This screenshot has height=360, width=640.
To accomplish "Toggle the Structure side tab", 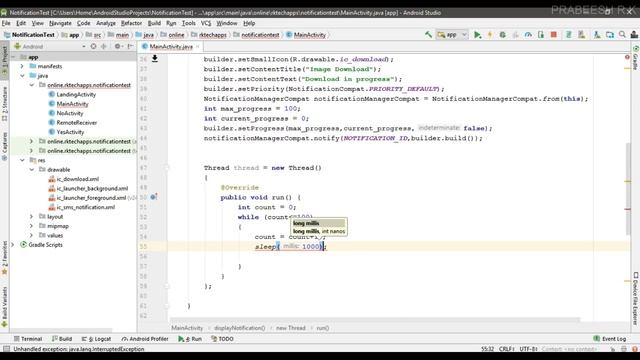I will click(x=4, y=104).
